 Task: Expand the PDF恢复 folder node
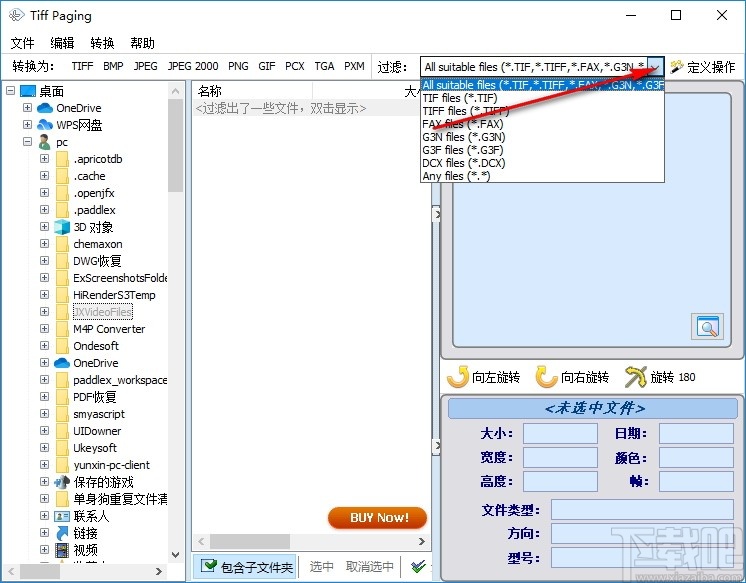44,396
